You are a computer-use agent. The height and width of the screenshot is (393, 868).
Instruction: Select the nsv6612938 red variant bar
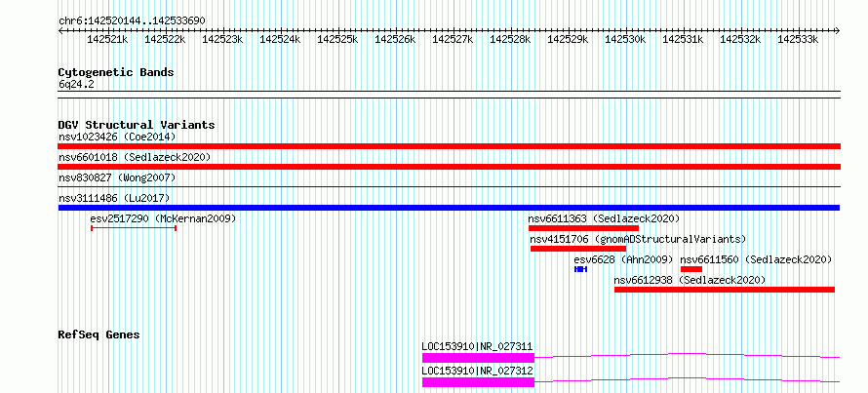[x=725, y=290]
